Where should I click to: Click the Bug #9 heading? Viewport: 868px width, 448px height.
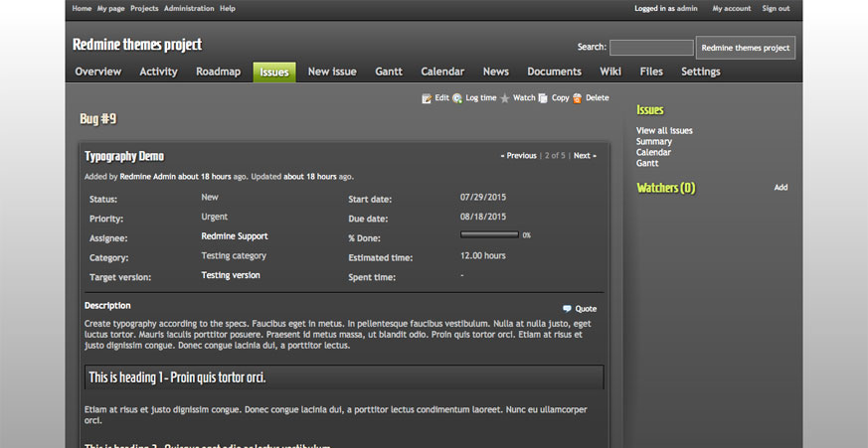[98, 119]
